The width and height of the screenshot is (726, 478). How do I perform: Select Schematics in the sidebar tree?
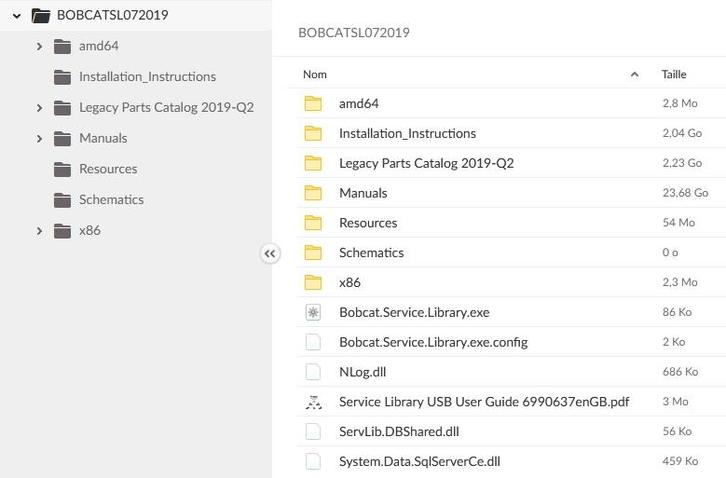pyautogui.click(x=111, y=200)
